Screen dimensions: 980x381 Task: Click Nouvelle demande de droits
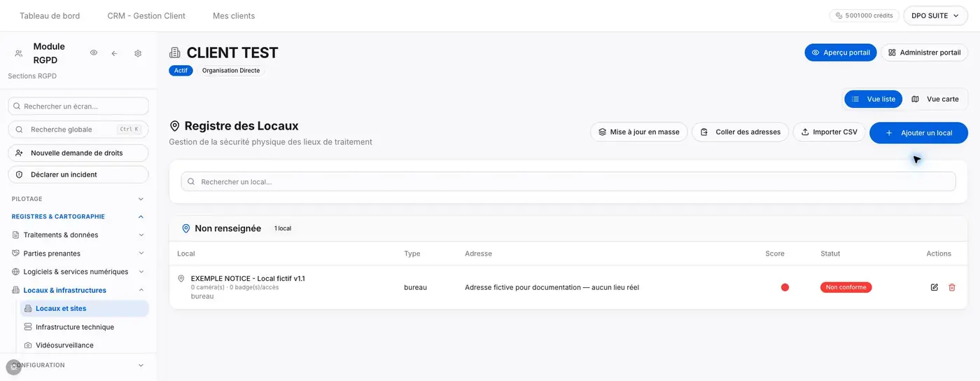78,153
